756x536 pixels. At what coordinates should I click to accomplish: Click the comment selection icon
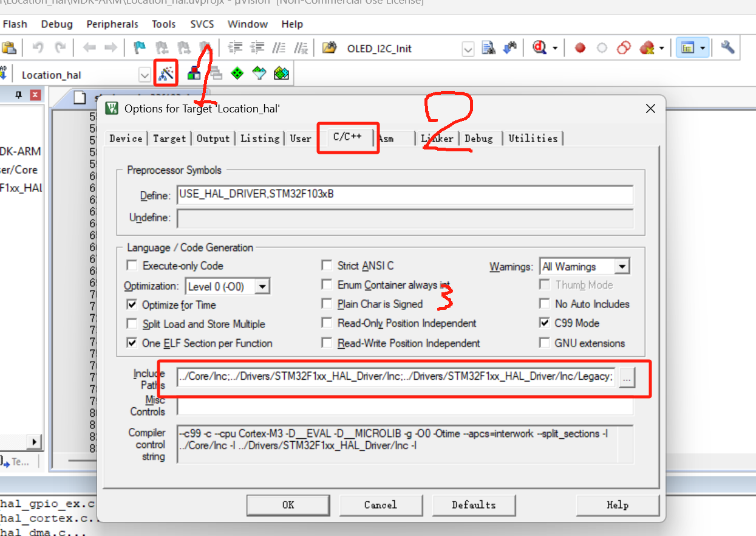(x=279, y=47)
